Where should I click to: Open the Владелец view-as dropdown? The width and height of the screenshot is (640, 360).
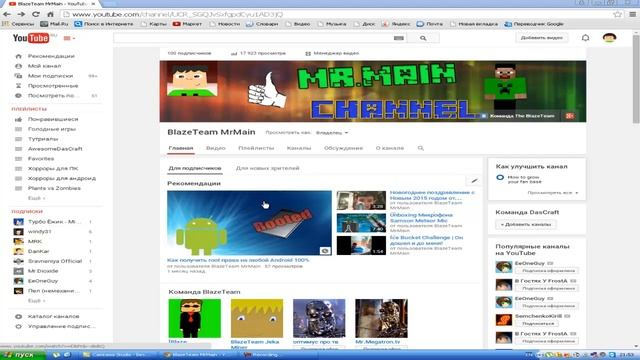(332, 133)
